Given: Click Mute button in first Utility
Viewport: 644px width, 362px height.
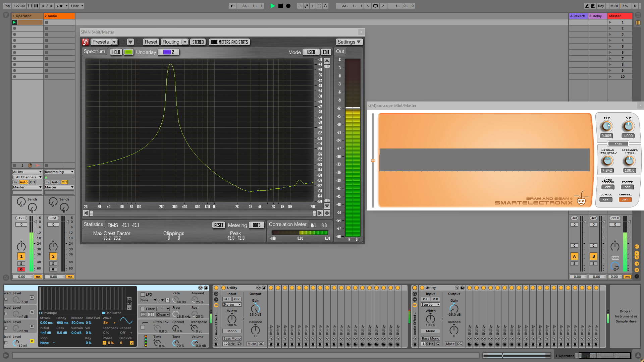Looking at the screenshot, I should 252,344.
